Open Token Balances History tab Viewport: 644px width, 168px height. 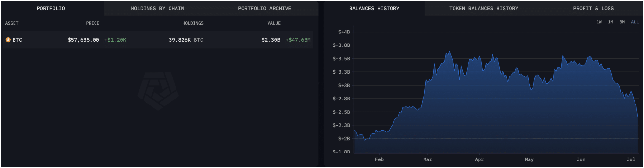[x=484, y=9]
